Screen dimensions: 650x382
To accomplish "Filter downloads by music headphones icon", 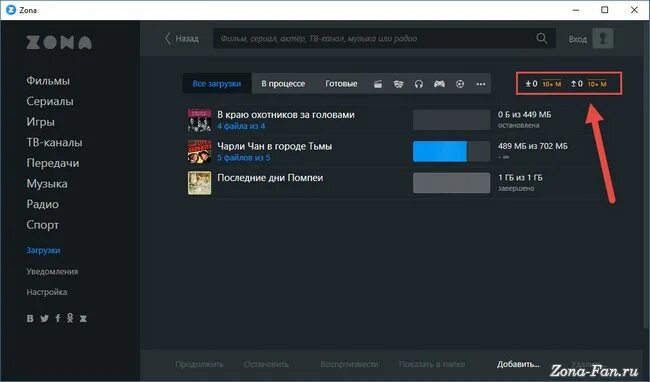I will pyautogui.click(x=419, y=84).
